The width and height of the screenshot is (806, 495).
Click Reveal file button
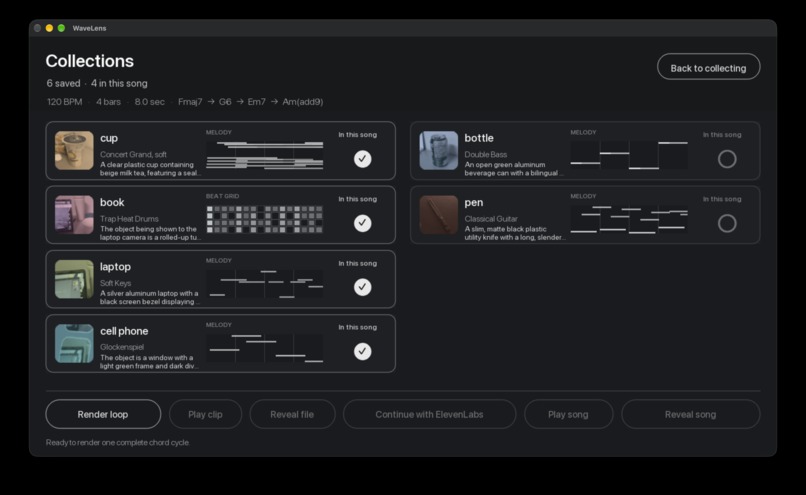tap(292, 414)
